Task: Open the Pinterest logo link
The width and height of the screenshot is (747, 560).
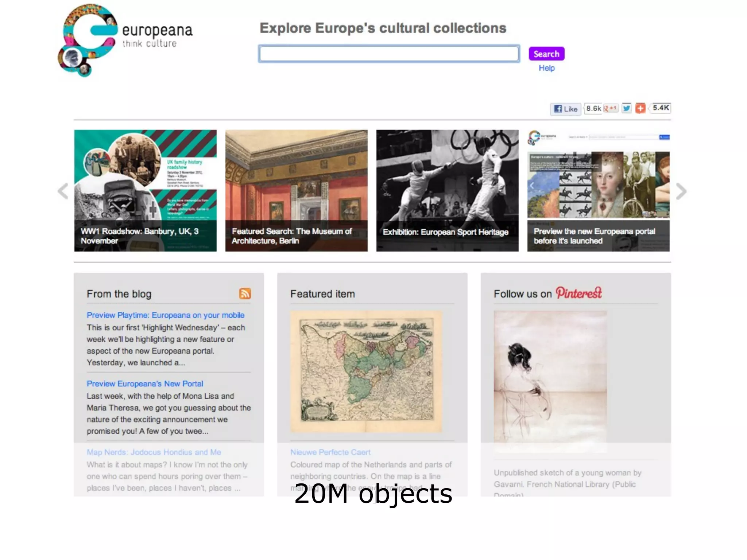Action: tap(578, 293)
